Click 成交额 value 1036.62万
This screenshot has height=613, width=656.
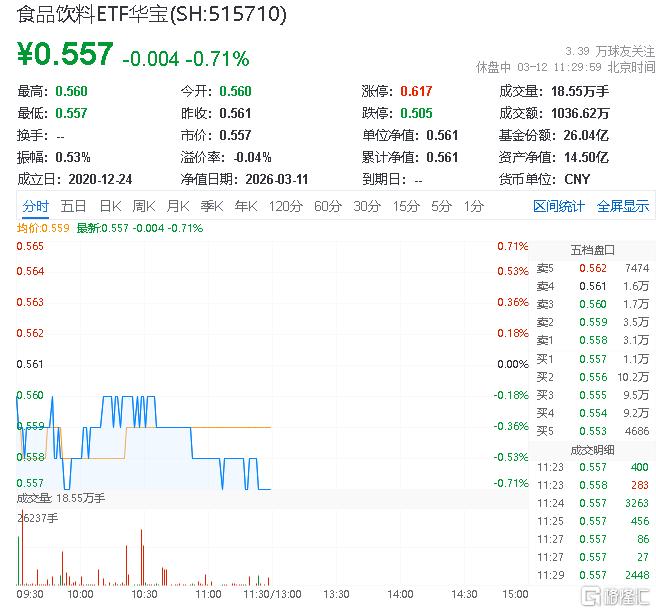(x=580, y=113)
